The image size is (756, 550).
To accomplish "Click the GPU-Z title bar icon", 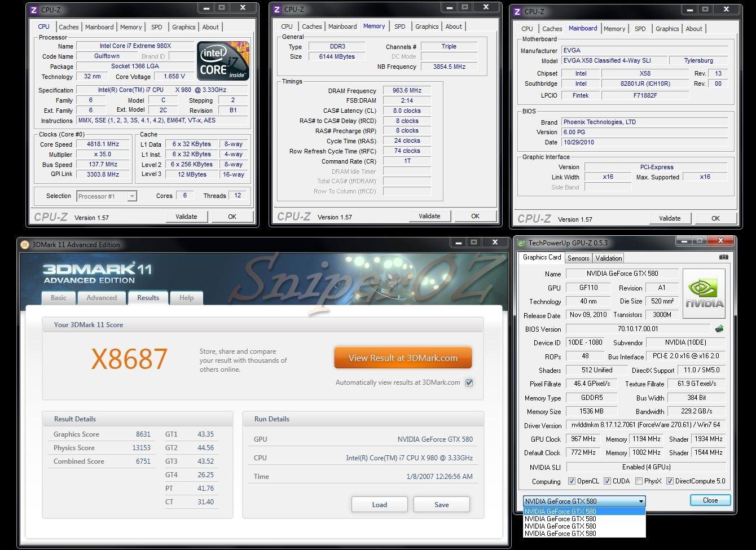I will coord(521,243).
